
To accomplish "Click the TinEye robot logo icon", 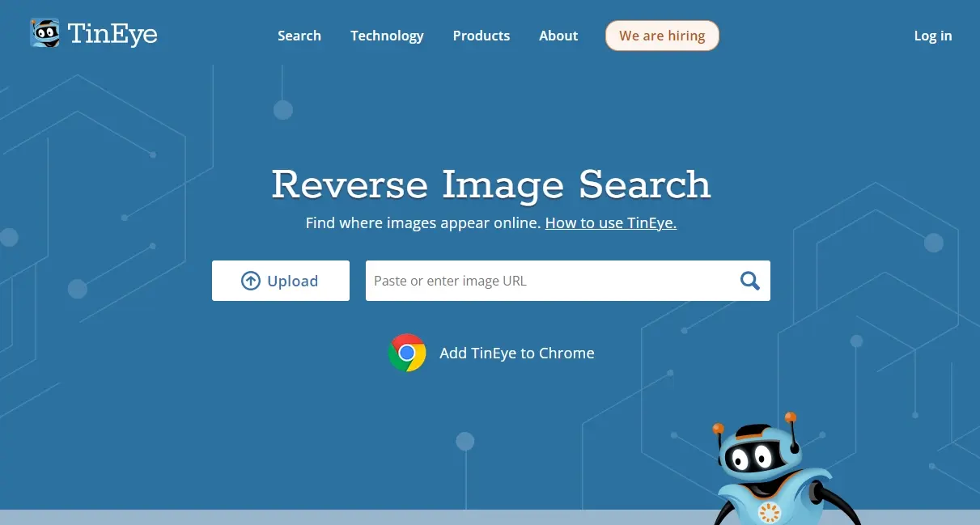I will (45, 33).
